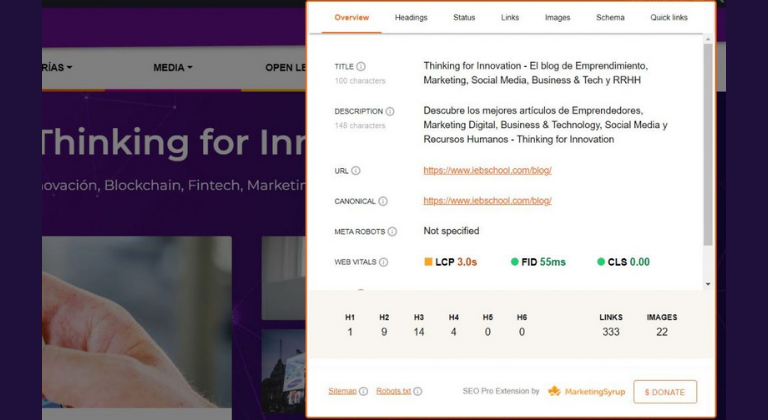Click the '148 characters' description length text
Image resolution: width=768 pixels, height=420 pixels.
[x=360, y=126]
